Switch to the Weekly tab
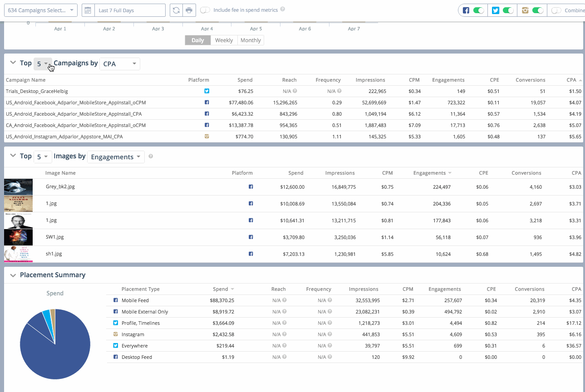Image resolution: width=585 pixels, height=392 pixels. 224,40
